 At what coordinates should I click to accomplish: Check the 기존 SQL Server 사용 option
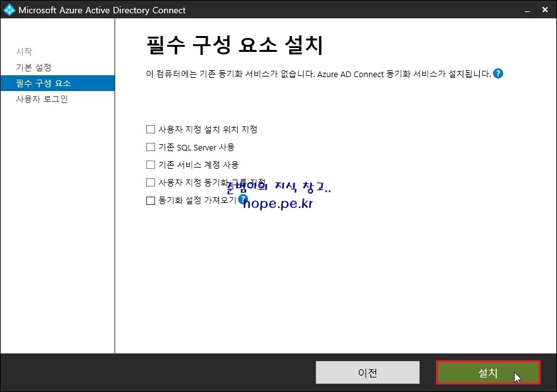151,147
